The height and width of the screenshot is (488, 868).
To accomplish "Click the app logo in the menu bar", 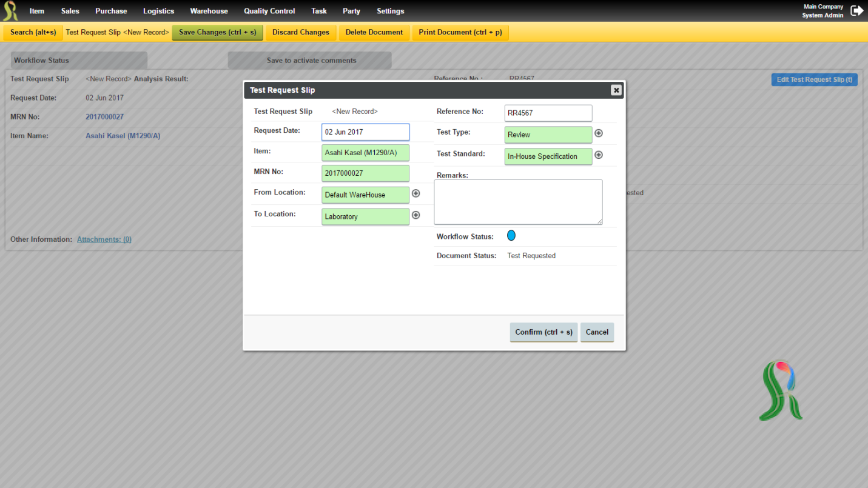I will tap(10, 11).
